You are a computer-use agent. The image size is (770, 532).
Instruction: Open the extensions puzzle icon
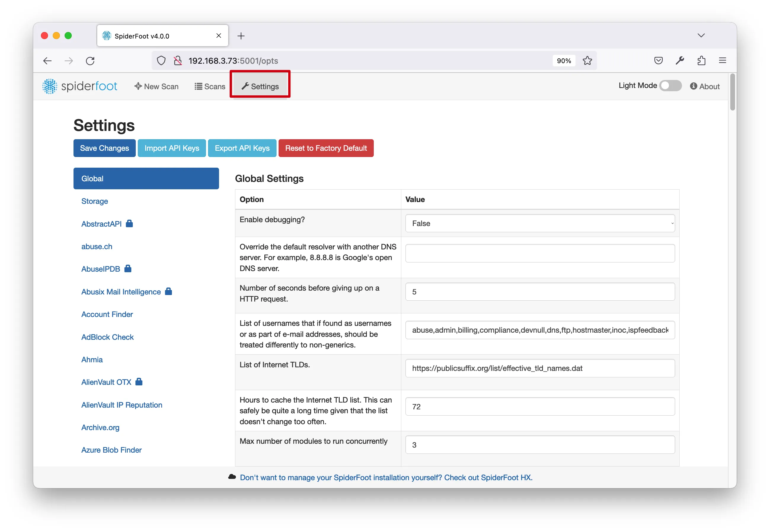pos(701,61)
